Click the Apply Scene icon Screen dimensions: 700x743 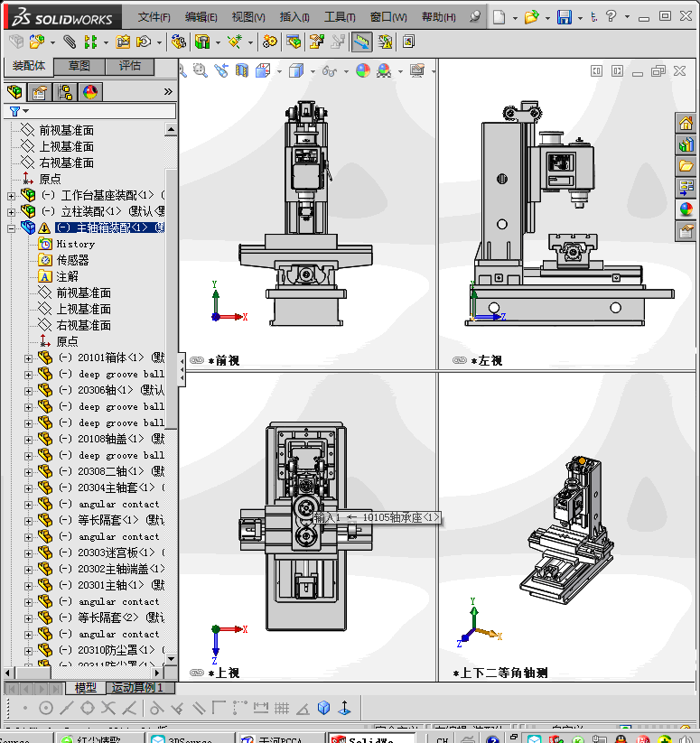384,71
